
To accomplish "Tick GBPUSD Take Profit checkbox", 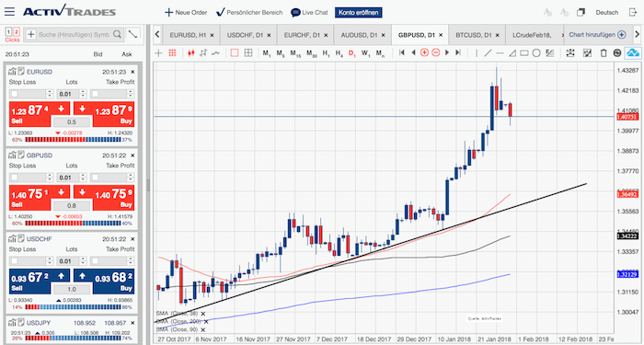I will click(95, 178).
